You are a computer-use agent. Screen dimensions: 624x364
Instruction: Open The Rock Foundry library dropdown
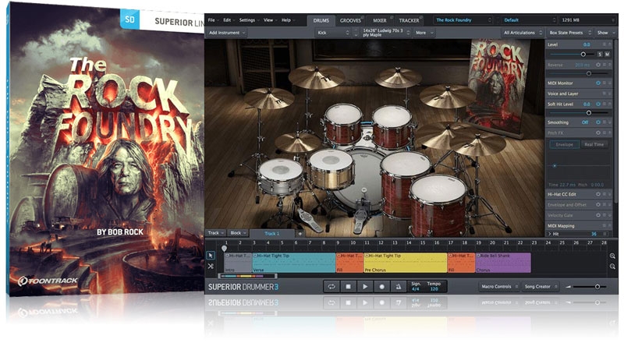(463, 20)
